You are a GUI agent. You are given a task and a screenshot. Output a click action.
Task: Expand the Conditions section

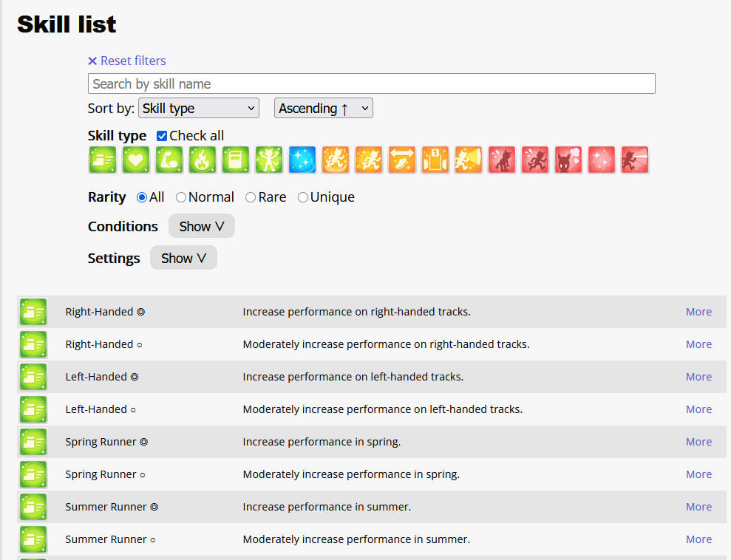[x=201, y=226]
